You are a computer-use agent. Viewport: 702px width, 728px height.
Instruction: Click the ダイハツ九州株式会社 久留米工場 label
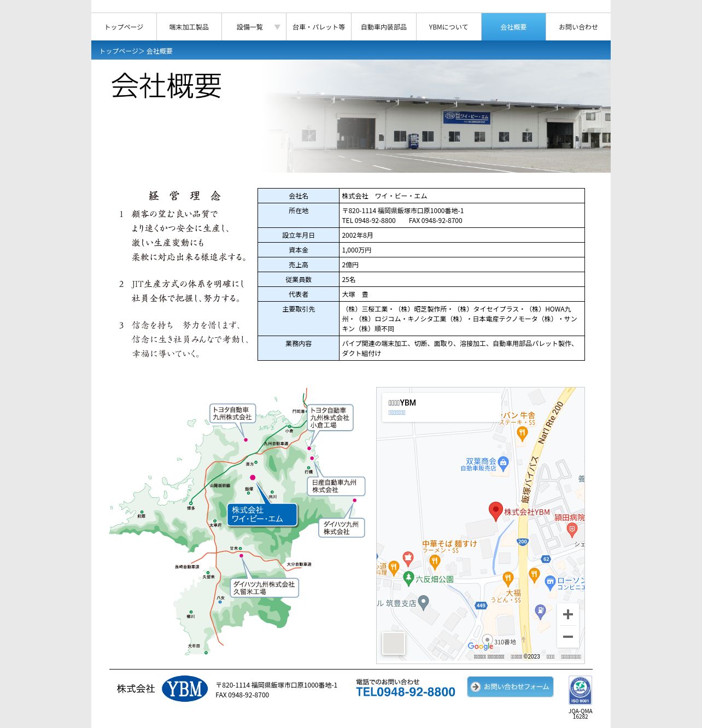tap(264, 588)
